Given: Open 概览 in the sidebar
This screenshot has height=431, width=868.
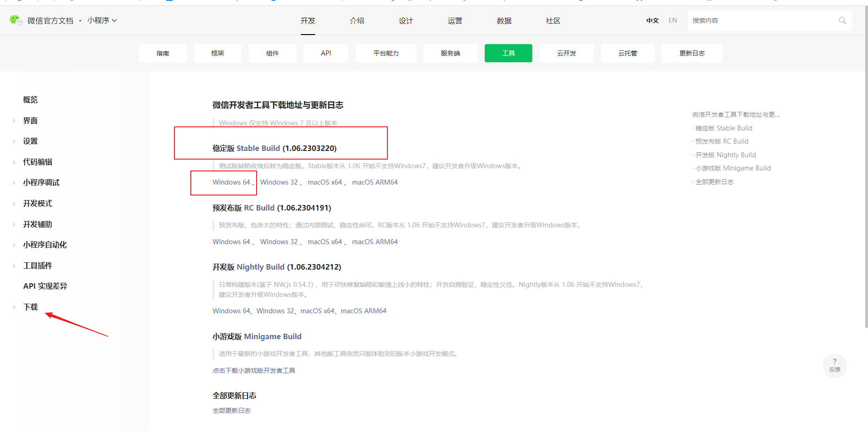Looking at the screenshot, I should [30, 100].
